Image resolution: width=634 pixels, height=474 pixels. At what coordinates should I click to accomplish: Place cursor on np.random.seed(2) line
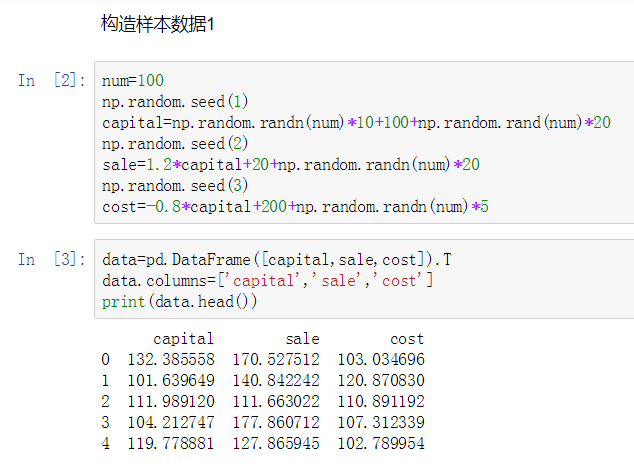pos(176,143)
